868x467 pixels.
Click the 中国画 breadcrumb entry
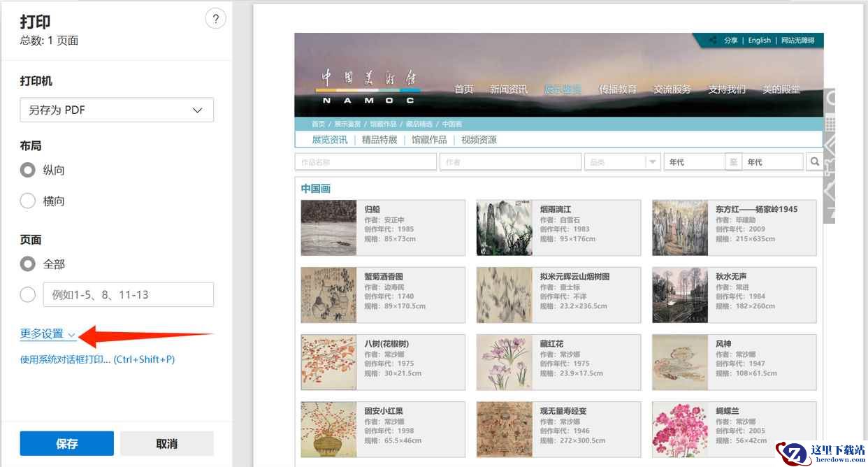[x=451, y=124]
